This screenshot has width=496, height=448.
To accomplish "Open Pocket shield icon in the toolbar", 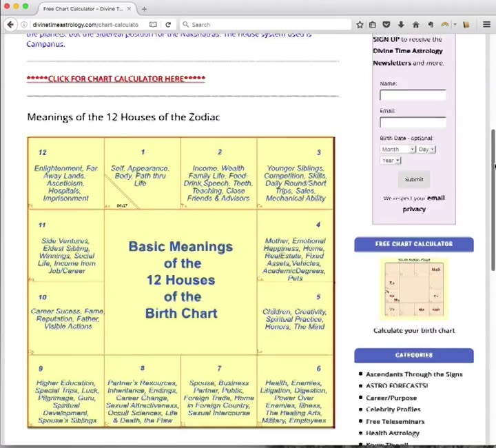I will [x=386, y=24].
